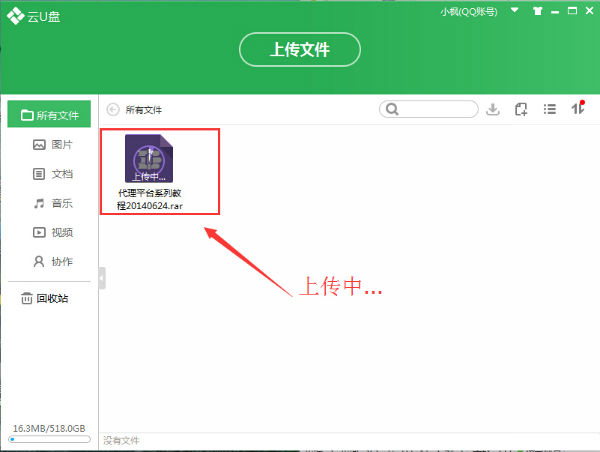Focus the file search box

[x=429, y=109]
